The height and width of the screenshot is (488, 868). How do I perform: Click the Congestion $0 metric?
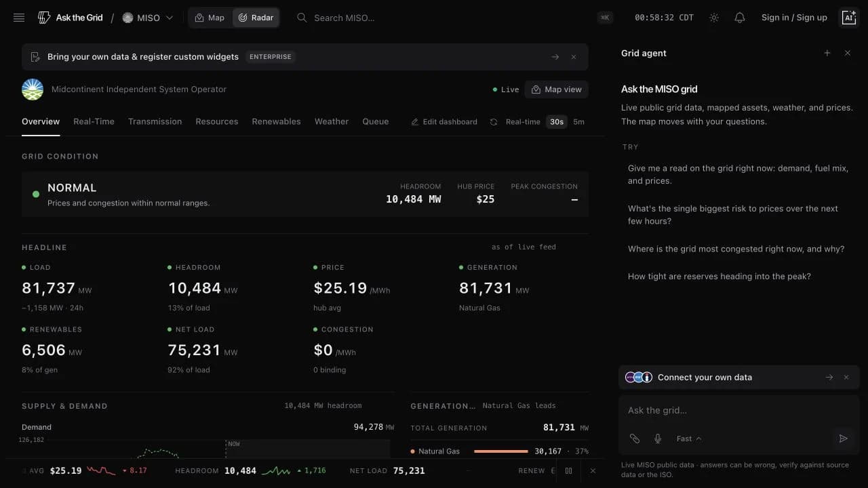click(344, 350)
